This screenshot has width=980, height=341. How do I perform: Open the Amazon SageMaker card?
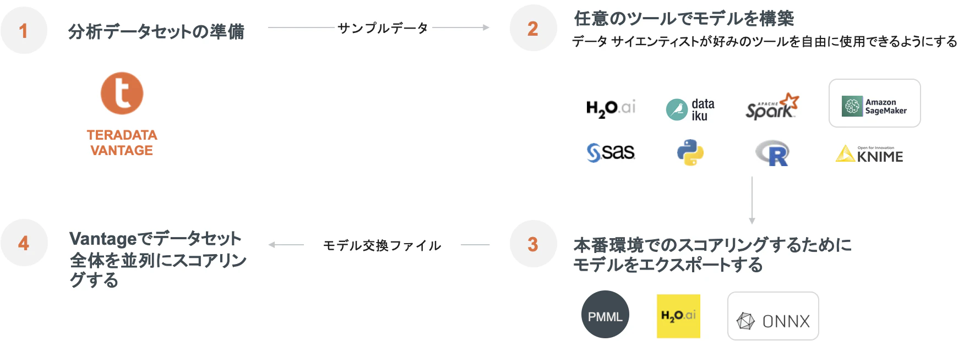(x=874, y=103)
